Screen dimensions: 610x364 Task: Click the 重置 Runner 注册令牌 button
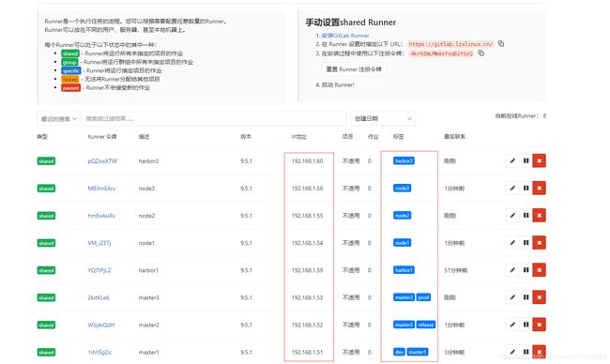pyautogui.click(x=354, y=69)
